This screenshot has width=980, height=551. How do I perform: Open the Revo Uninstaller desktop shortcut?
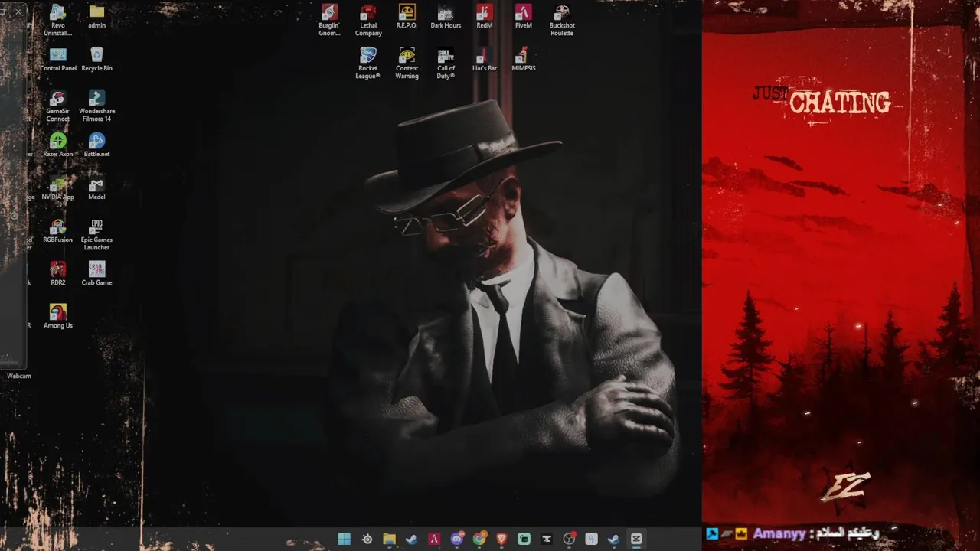pos(57,20)
